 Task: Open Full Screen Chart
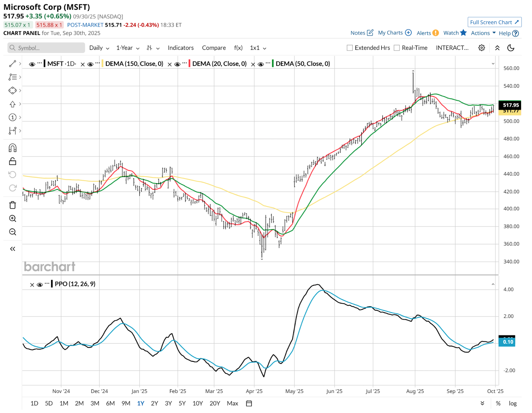(x=494, y=22)
